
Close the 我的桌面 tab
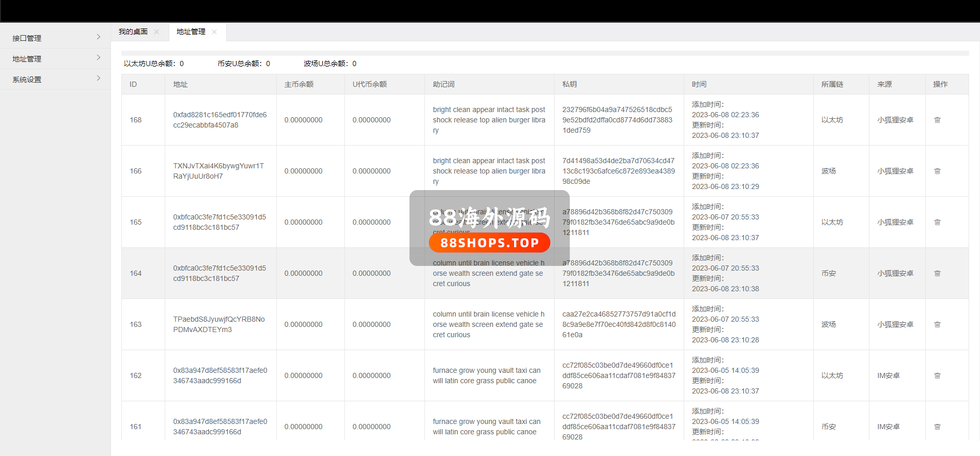(x=156, y=32)
